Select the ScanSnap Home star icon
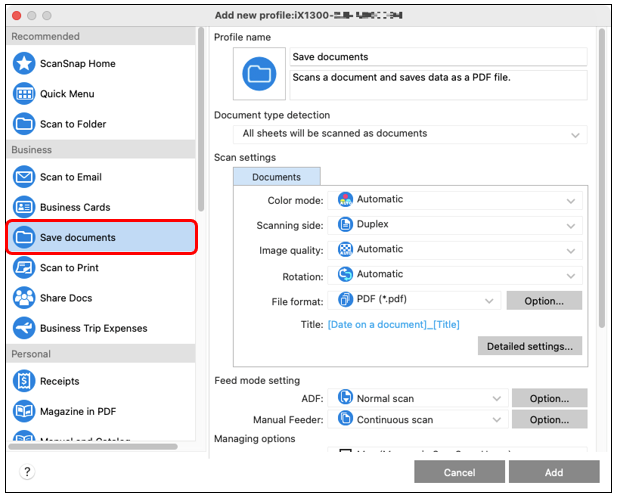Image resolution: width=617 pixels, height=498 pixels. pyautogui.click(x=24, y=63)
